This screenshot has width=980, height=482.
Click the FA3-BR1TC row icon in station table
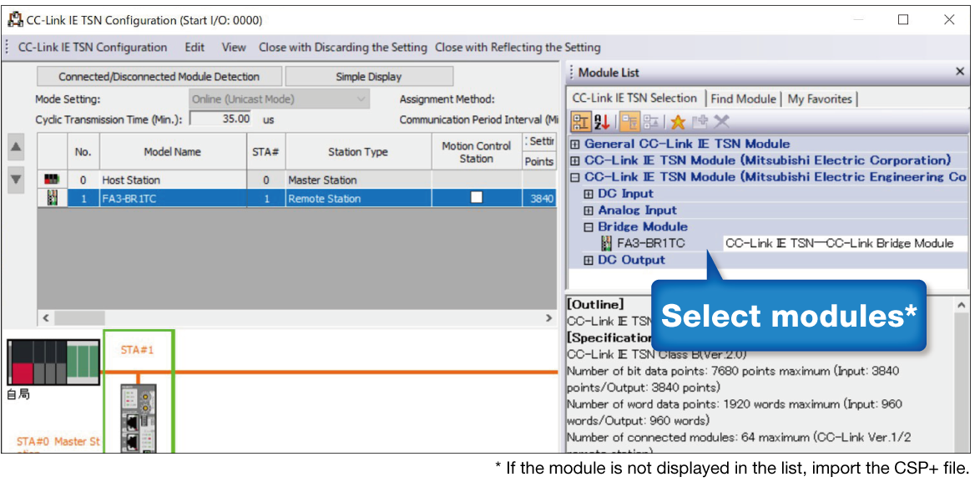[53, 199]
